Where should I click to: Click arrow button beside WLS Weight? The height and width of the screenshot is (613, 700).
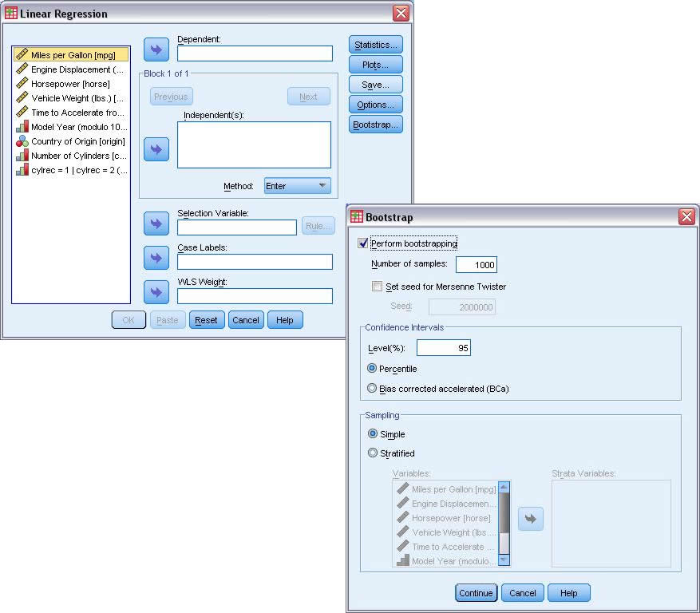[x=156, y=292]
